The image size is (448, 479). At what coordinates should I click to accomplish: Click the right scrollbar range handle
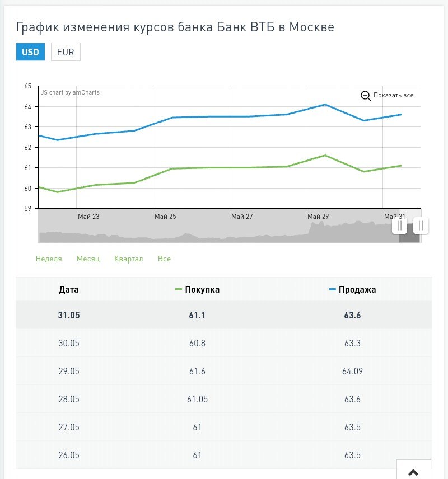(x=421, y=226)
